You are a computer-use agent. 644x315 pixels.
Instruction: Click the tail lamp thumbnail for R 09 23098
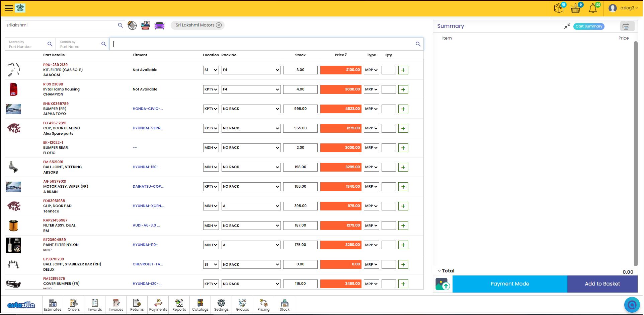(x=13, y=89)
